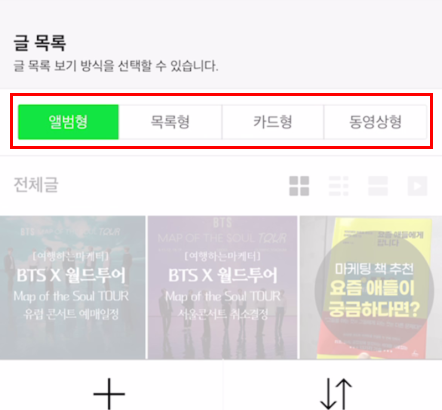Image resolution: width=442 pixels, height=410 pixels.
Task: Click the 여행하는마케터 label on teal thumbnail
Action: point(71,256)
